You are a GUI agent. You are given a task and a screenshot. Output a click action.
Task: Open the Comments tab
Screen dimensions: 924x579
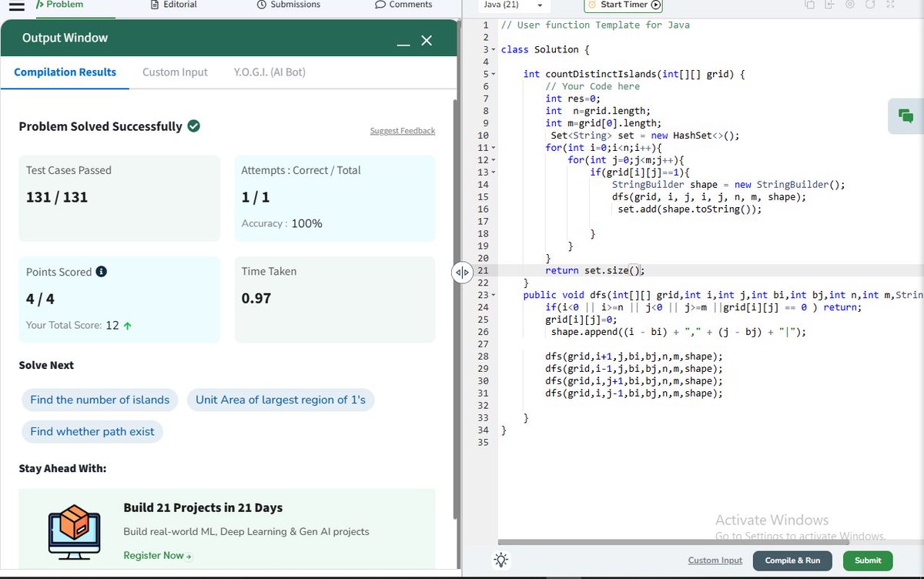(403, 5)
